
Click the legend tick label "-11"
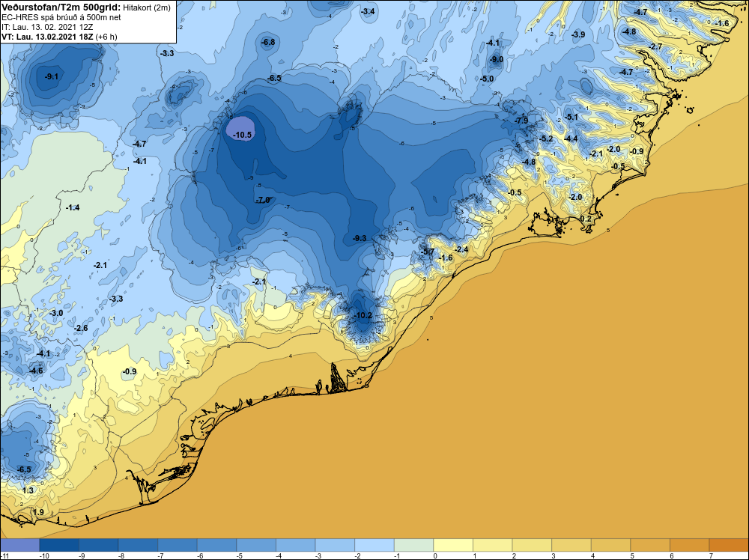[x=4, y=556]
